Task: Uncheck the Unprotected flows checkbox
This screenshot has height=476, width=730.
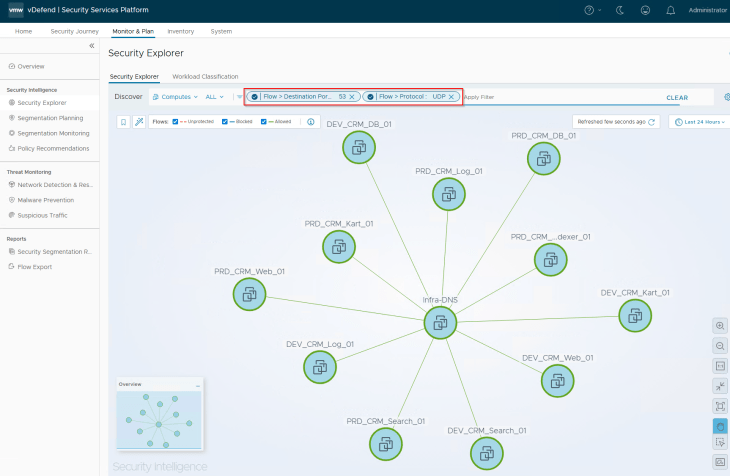Action: click(x=176, y=122)
